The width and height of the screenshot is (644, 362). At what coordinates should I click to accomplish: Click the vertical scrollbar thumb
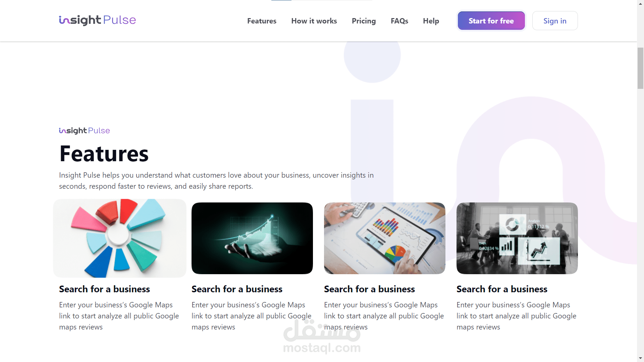pos(640,68)
